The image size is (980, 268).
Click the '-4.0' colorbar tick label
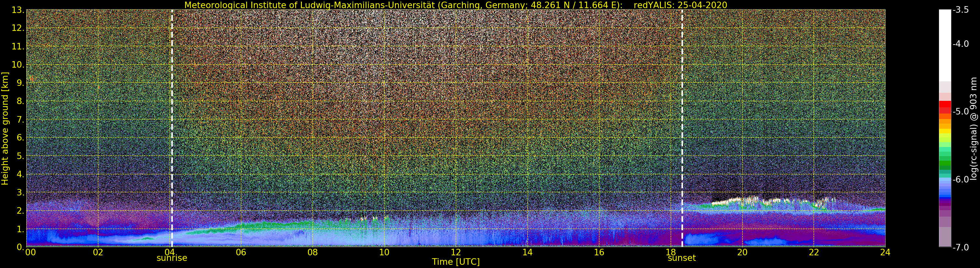pyautogui.click(x=960, y=44)
